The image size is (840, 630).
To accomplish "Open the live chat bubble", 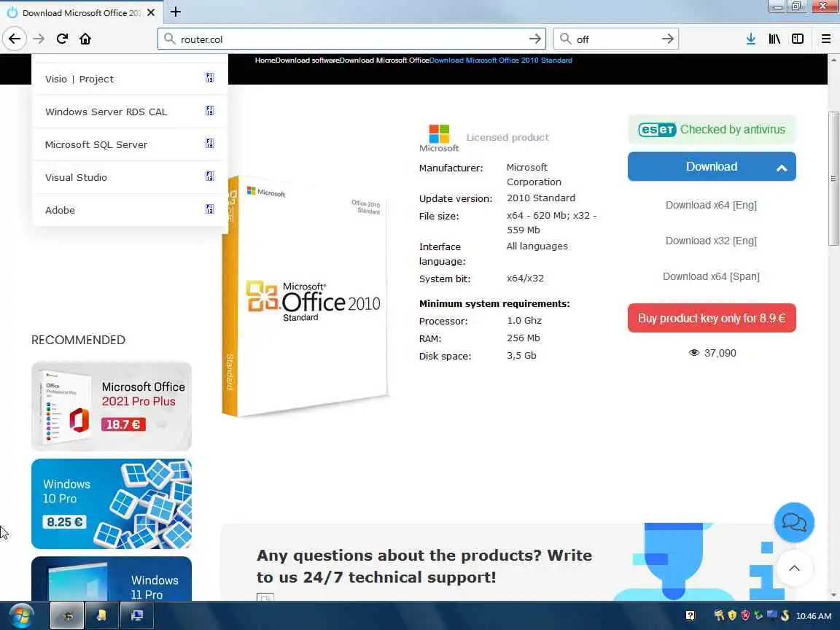I will 794,522.
